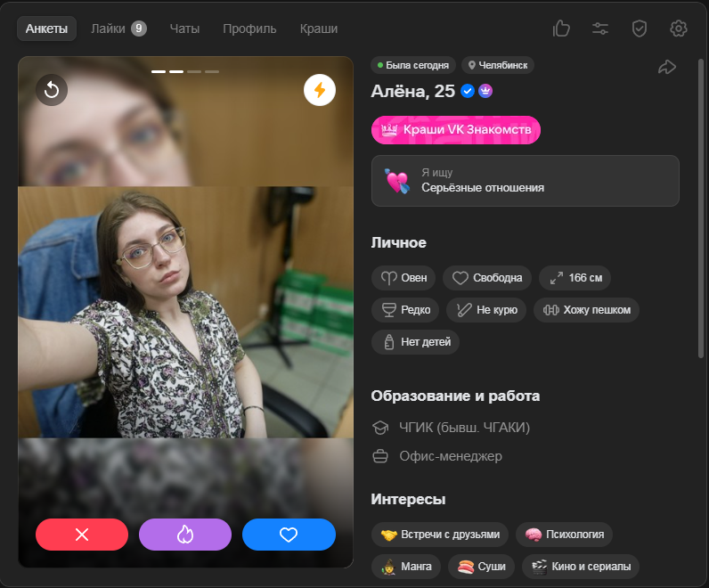Activate the lightning boost button on photo
The height and width of the screenshot is (588, 709).
(x=320, y=90)
